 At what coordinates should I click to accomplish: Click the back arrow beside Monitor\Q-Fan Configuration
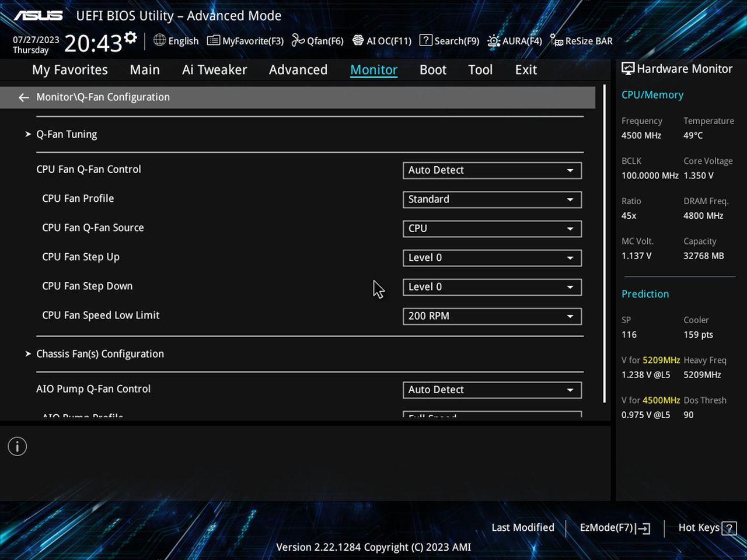[x=24, y=97]
